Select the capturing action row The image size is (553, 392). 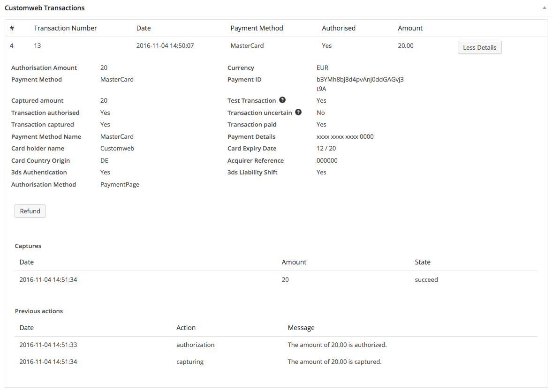[x=190, y=362]
